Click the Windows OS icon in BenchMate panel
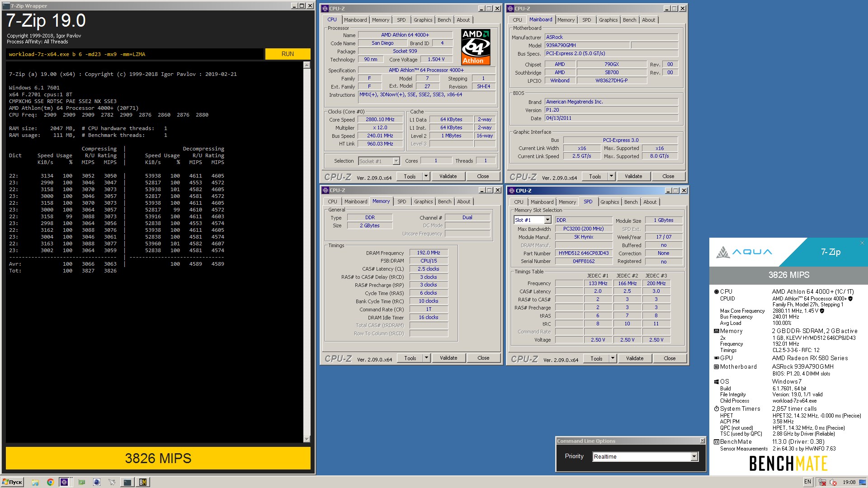The image size is (868, 488). click(x=716, y=382)
